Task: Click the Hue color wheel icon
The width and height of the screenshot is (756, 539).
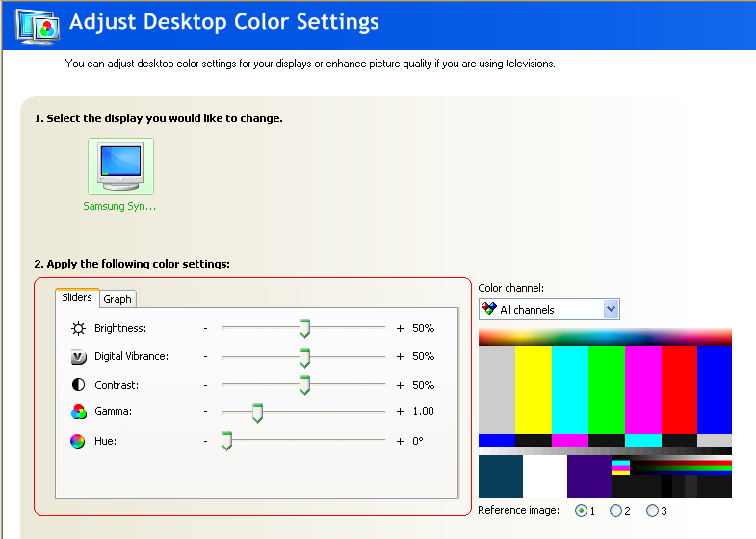Action: [x=78, y=441]
